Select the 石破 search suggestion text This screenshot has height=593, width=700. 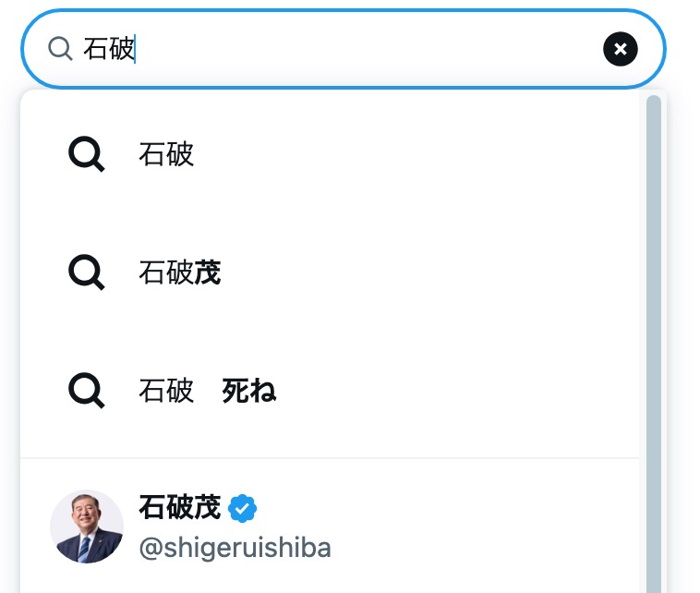pyautogui.click(x=166, y=154)
